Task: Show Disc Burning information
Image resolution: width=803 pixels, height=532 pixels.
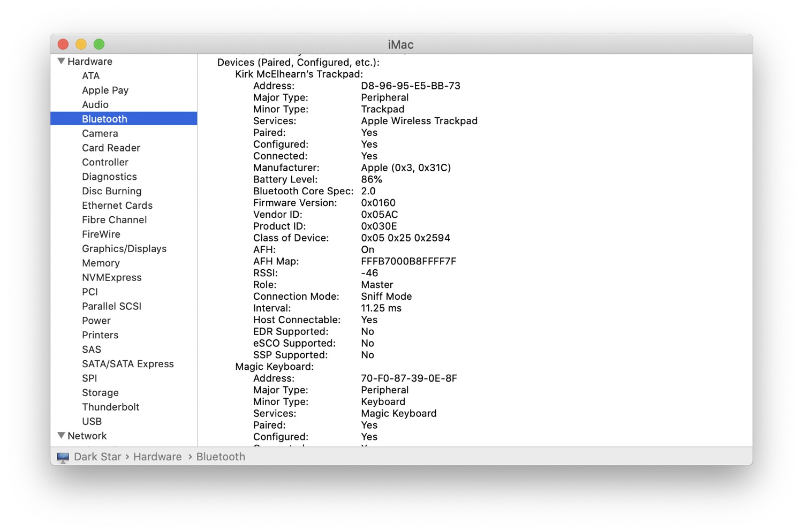Action: click(112, 191)
